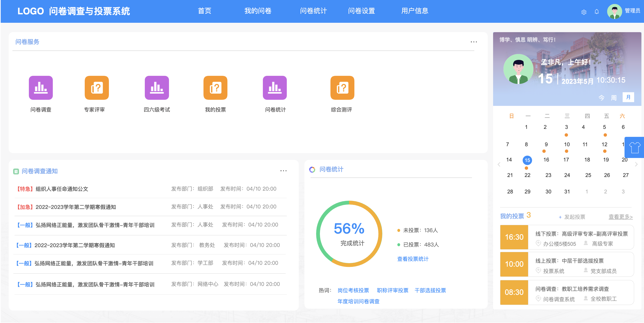Click the settings gear icon in header

(x=584, y=12)
